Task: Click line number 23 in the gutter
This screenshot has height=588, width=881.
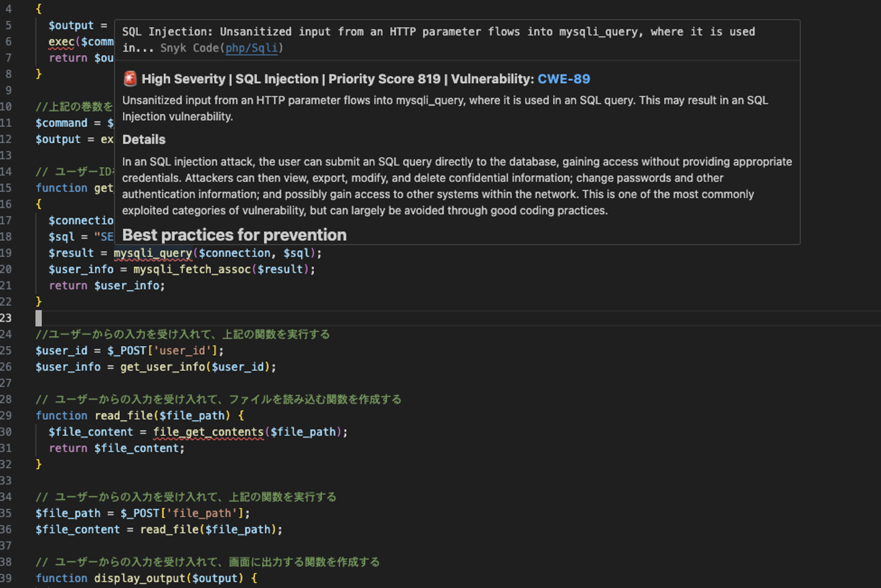Action: pos(6,318)
